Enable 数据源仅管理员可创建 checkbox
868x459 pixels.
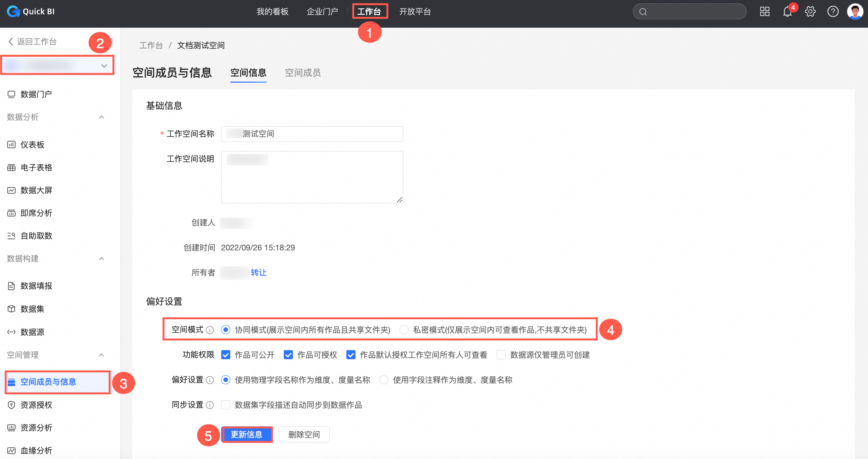coord(501,355)
